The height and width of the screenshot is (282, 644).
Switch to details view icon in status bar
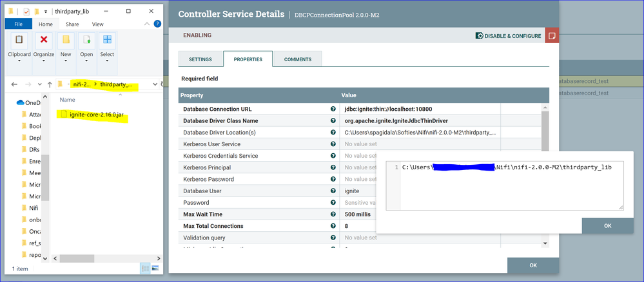(145, 268)
